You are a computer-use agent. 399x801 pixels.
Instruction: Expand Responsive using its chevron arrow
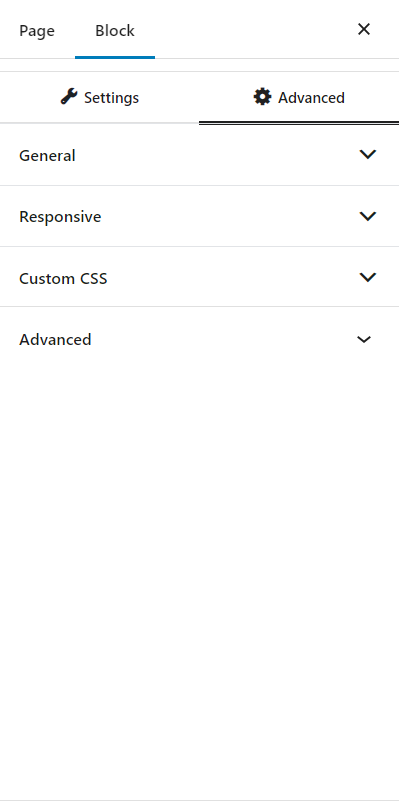368,216
